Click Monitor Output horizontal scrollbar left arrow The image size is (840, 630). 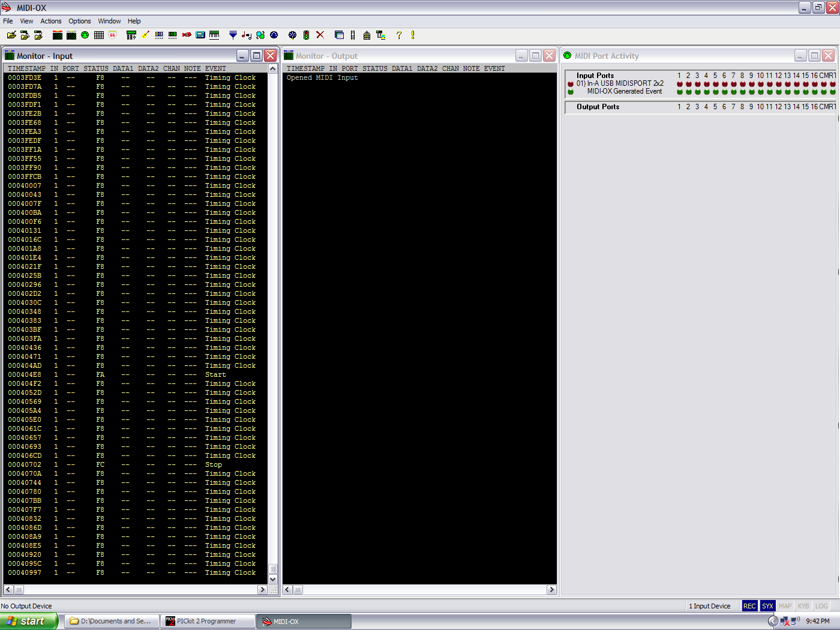click(x=288, y=590)
